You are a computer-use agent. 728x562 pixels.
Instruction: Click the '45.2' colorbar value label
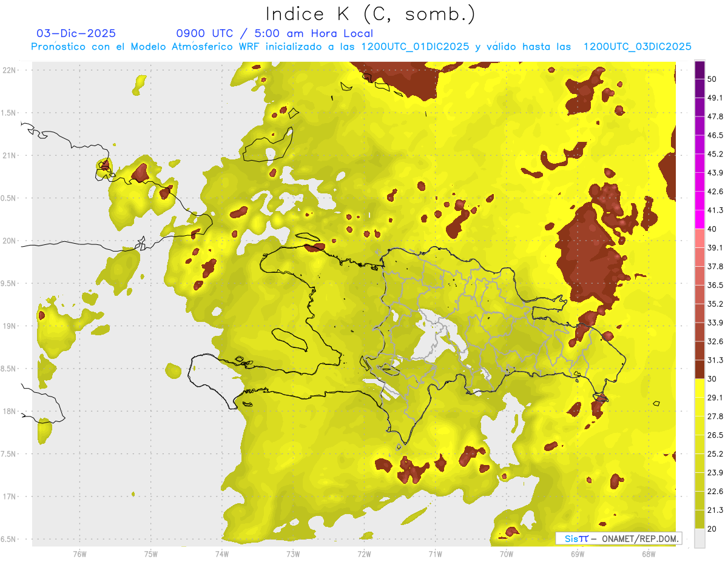tap(715, 154)
